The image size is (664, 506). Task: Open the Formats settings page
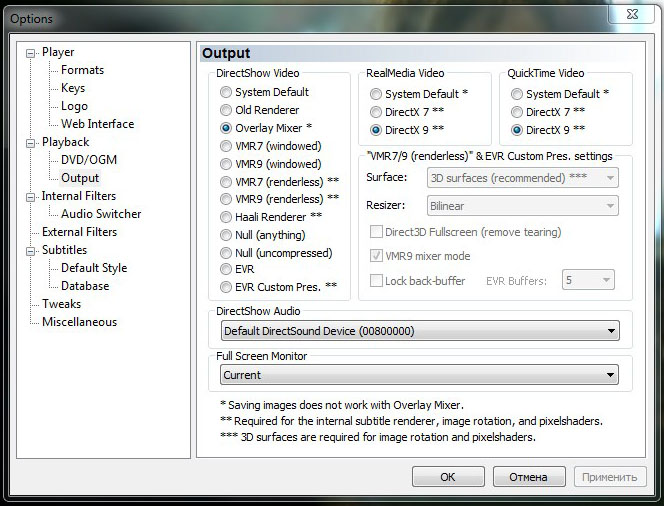click(82, 70)
